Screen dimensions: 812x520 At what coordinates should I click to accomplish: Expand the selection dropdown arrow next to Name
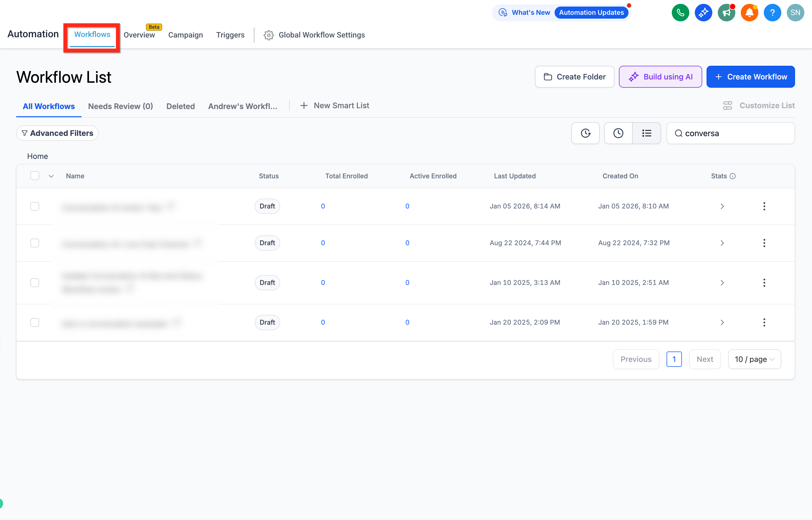tap(51, 176)
